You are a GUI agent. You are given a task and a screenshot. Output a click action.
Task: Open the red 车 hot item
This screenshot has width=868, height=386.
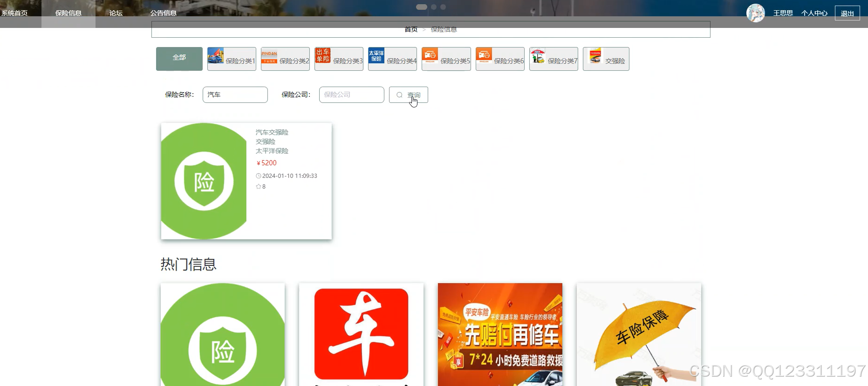click(361, 334)
